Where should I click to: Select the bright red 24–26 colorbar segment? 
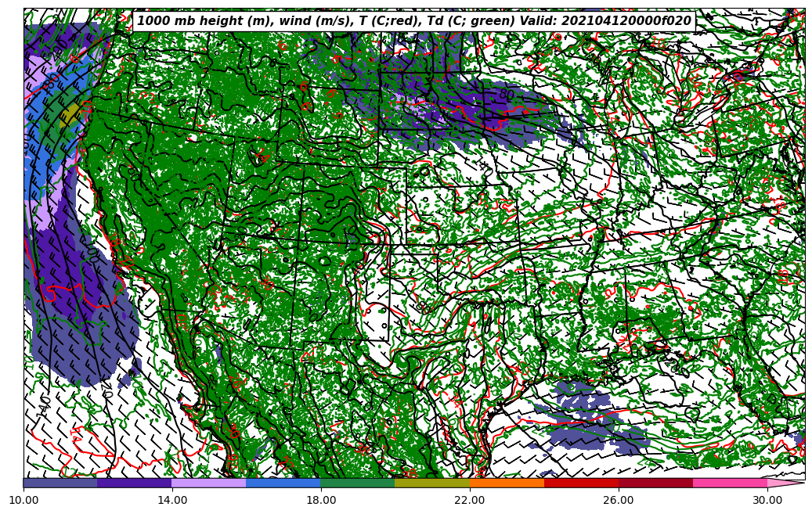(x=581, y=483)
